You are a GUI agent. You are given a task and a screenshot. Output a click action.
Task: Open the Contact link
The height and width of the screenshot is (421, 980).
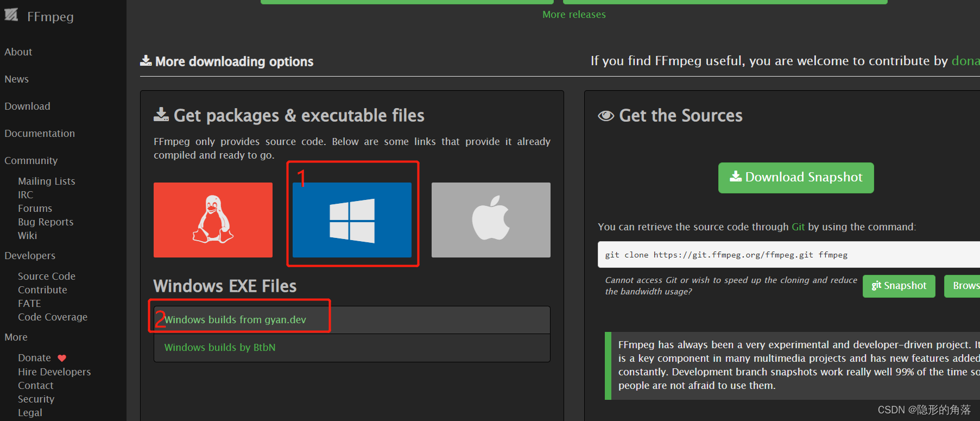click(x=36, y=385)
